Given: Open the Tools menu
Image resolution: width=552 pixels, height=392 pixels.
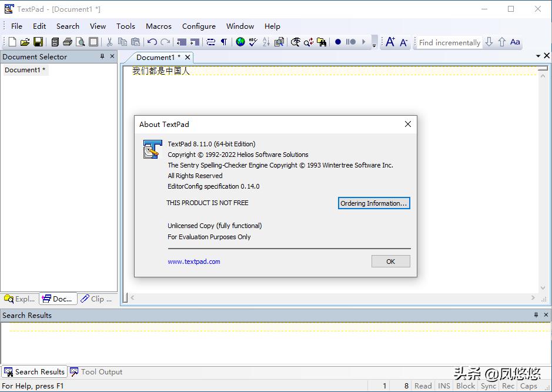Looking at the screenshot, I should [126, 26].
